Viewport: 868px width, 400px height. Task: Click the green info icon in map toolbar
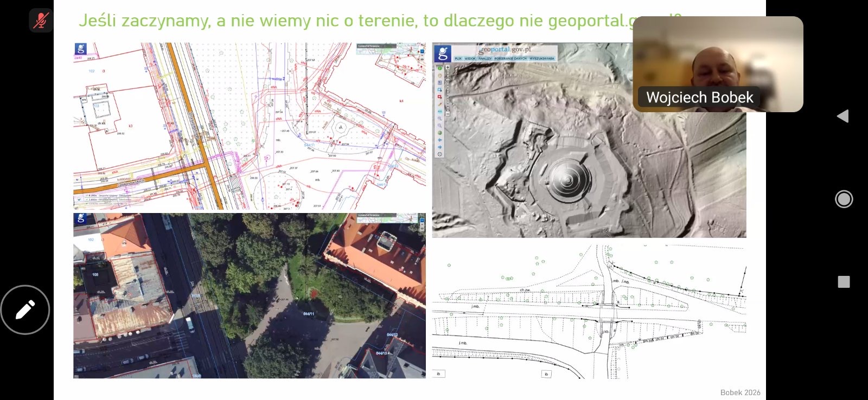pyautogui.click(x=439, y=68)
